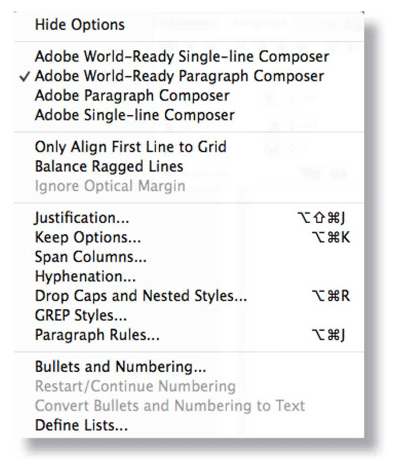Open Span Columns settings
This screenshot has height=471, width=400.
(x=189, y=257)
